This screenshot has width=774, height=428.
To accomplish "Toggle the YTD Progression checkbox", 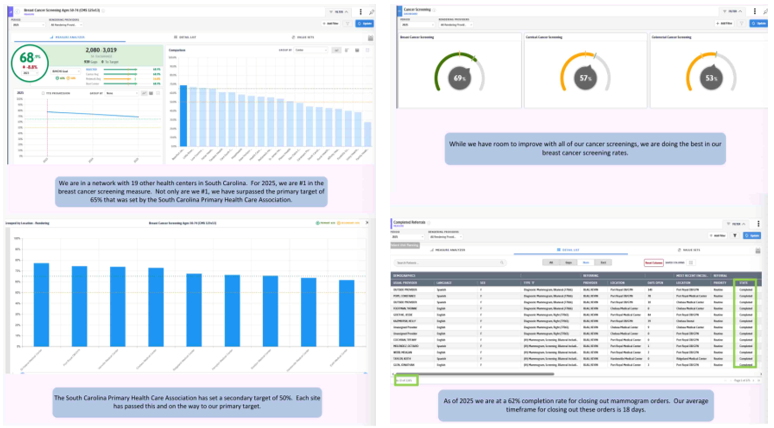I will (43, 93).
